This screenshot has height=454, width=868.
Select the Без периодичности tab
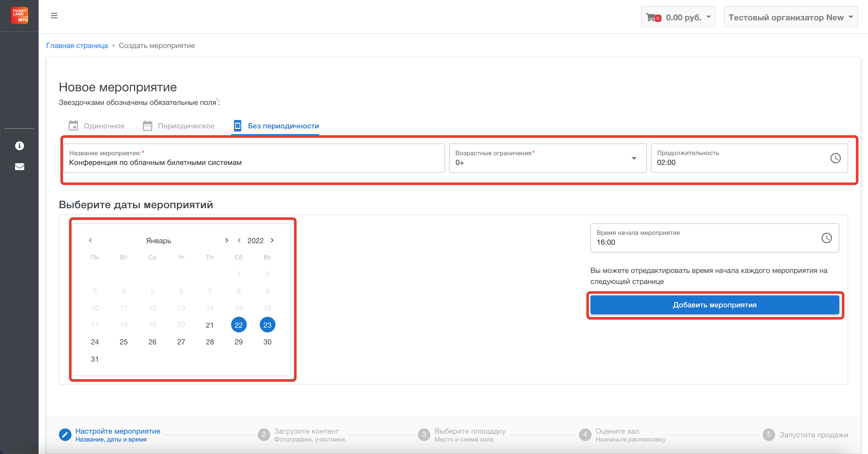tap(276, 126)
